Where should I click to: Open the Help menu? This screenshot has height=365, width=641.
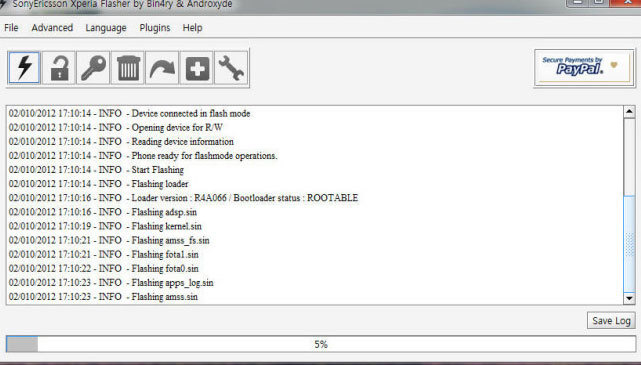coord(192,28)
